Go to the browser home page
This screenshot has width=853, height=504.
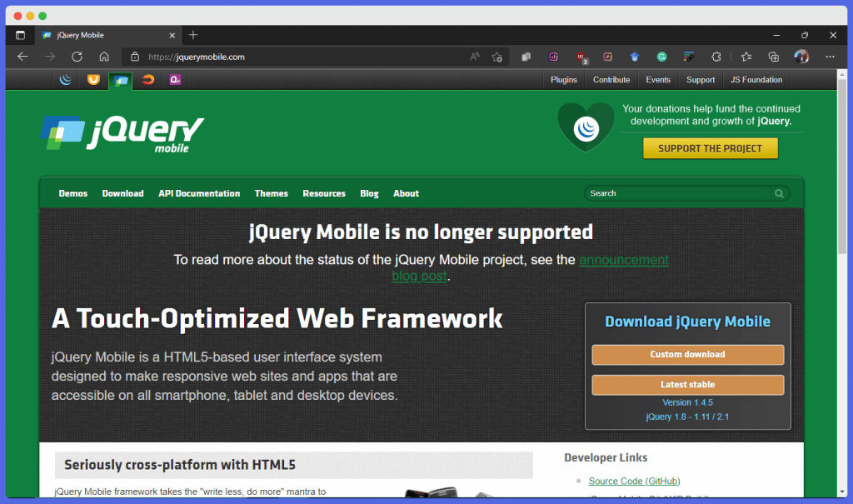[x=104, y=57]
